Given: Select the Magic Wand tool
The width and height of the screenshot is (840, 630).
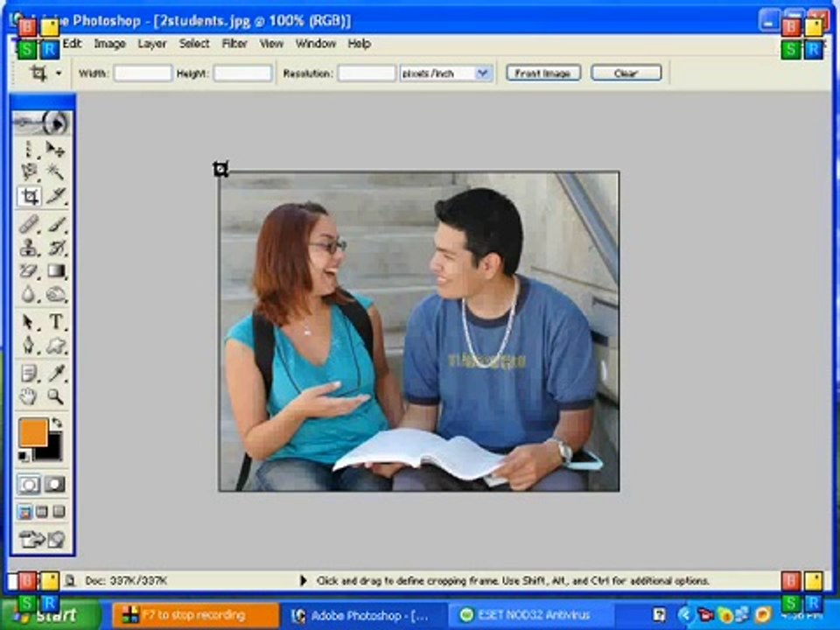Looking at the screenshot, I should [55, 172].
